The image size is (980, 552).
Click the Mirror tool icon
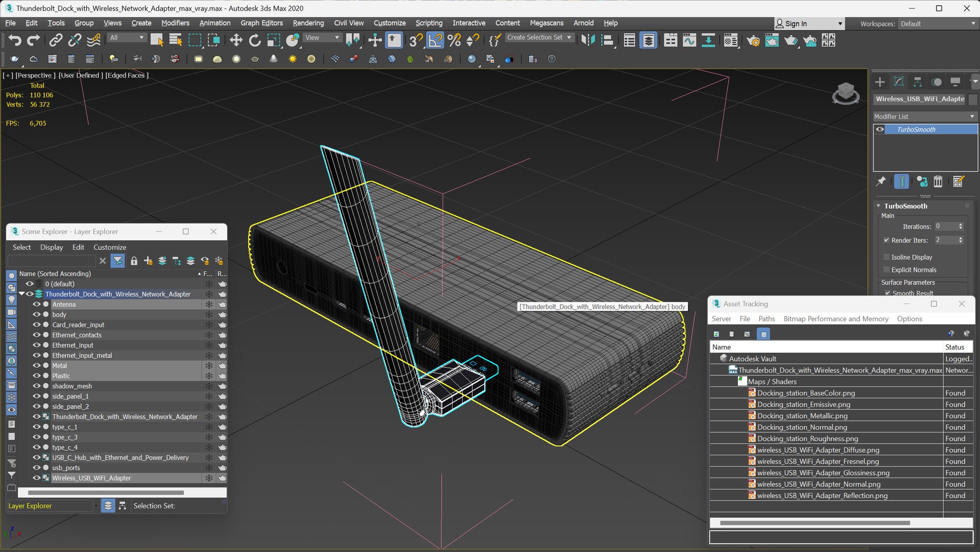pyautogui.click(x=588, y=40)
